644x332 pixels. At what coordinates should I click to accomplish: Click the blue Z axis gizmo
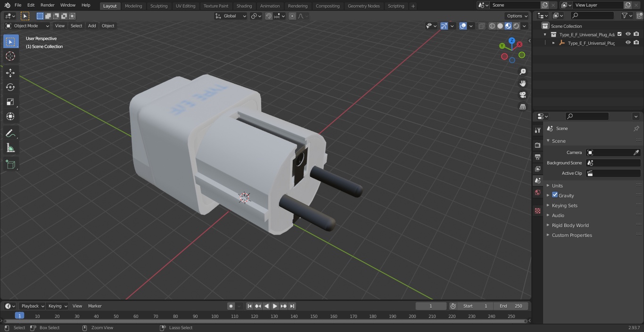tap(512, 41)
